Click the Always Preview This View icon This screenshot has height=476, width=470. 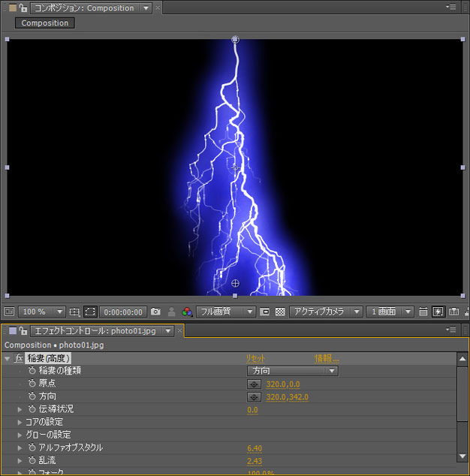point(10,312)
